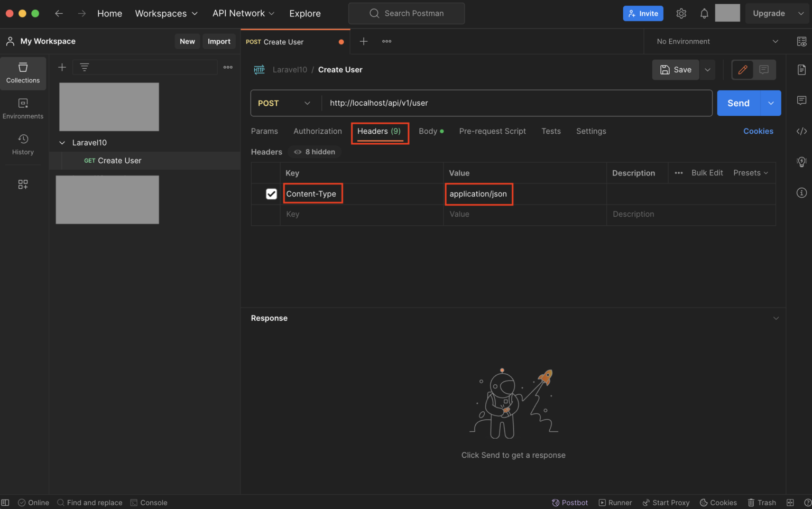812x509 pixels.
Task: Uncheck the Content-Type header row
Action: 271,194
